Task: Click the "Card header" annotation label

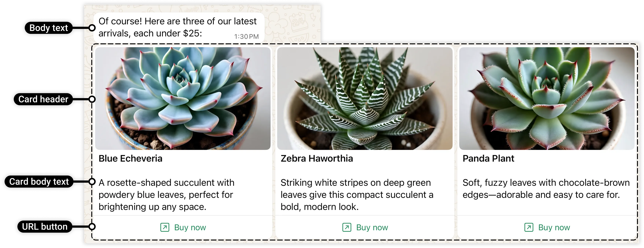Action: [43, 99]
